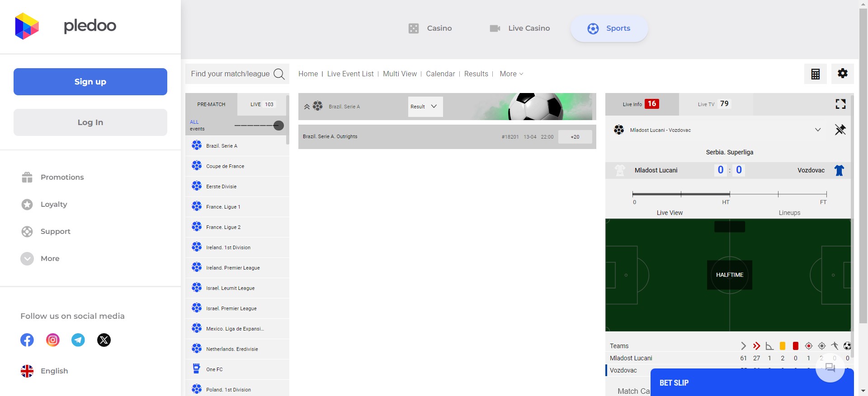Open the English language selector
868x396 pixels.
44,371
